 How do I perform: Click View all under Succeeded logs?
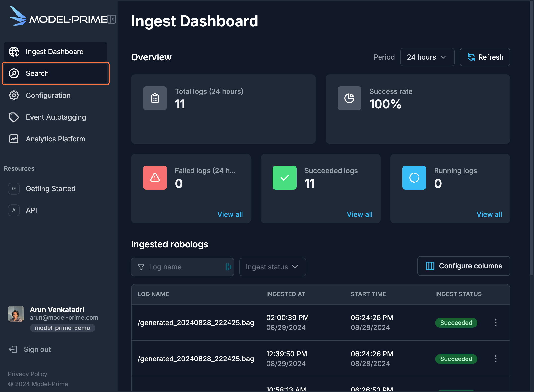pyautogui.click(x=359, y=214)
